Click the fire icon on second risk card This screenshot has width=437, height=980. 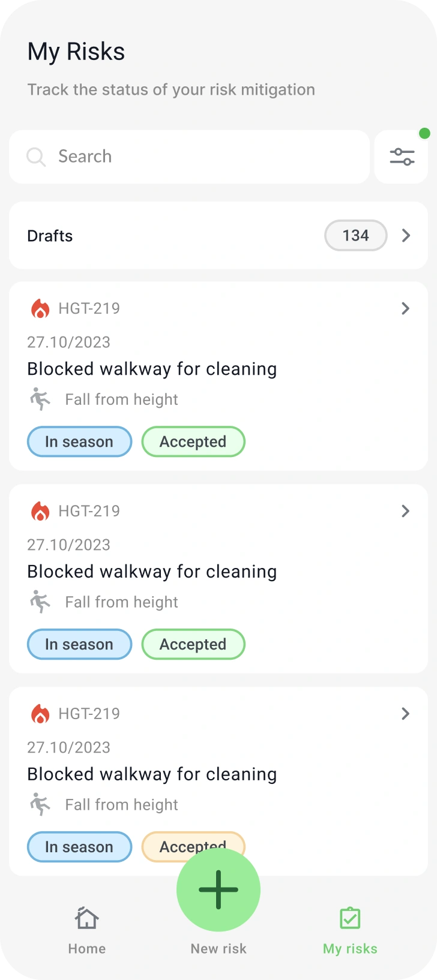click(x=40, y=512)
